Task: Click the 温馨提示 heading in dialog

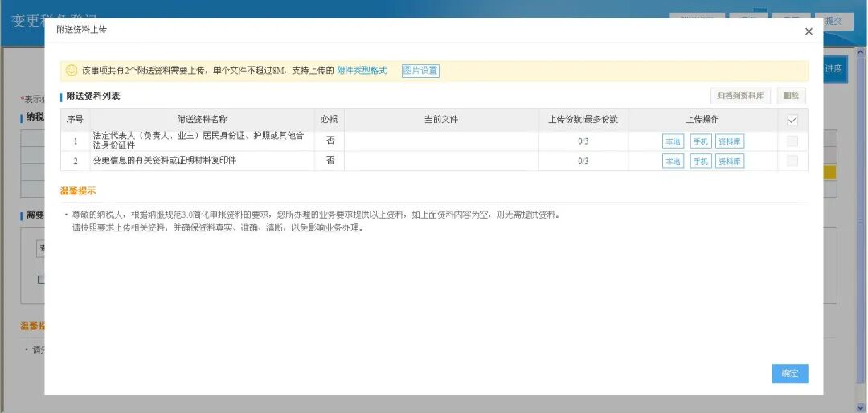Action: (78, 191)
